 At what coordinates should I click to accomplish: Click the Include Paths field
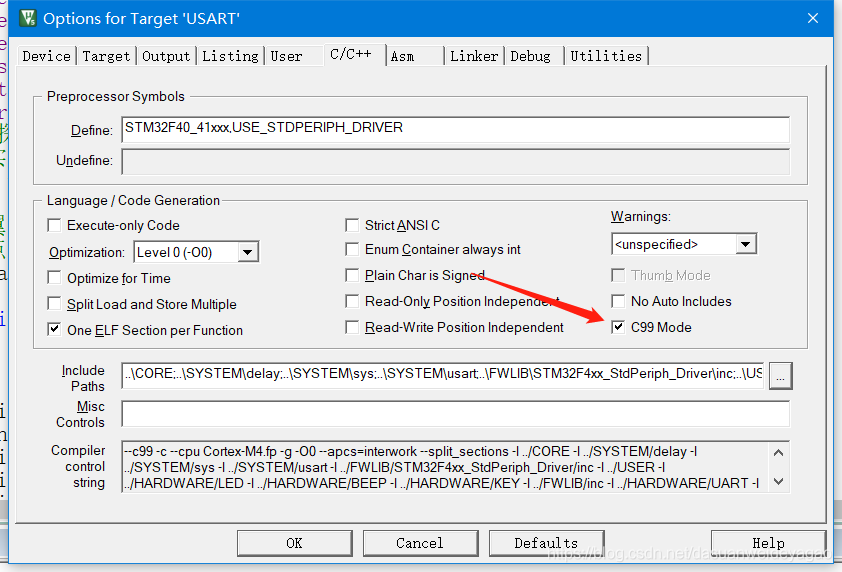pos(442,374)
